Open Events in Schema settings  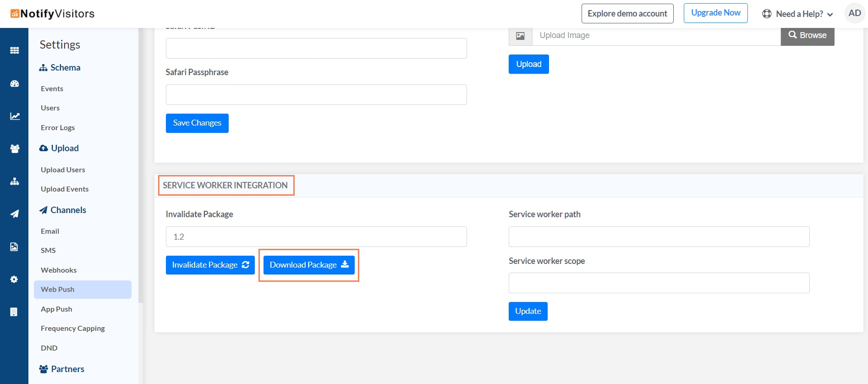[x=52, y=89]
